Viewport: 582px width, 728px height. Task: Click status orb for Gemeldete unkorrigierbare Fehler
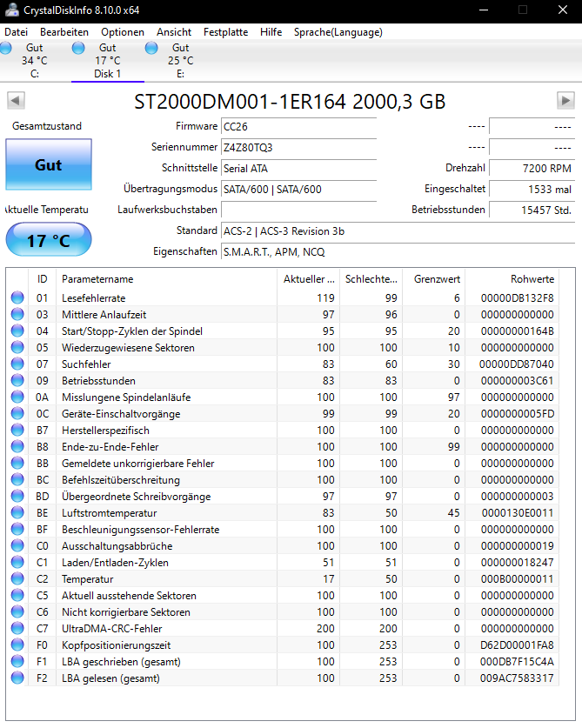click(17, 463)
